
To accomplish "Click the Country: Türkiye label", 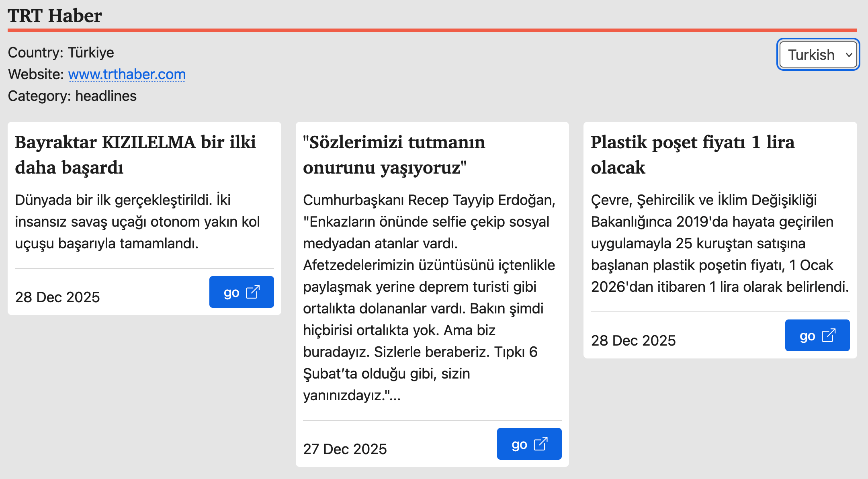I will coord(61,53).
